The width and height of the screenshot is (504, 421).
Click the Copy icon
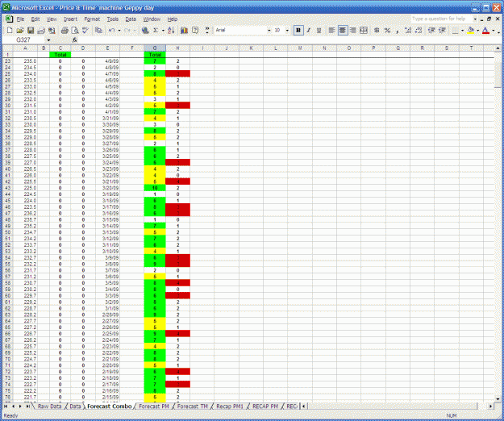click(x=98, y=30)
